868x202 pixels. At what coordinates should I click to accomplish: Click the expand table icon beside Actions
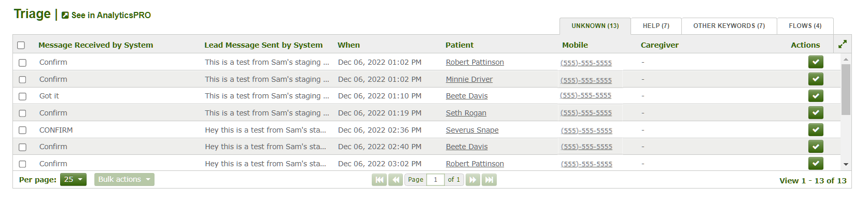coord(843,45)
